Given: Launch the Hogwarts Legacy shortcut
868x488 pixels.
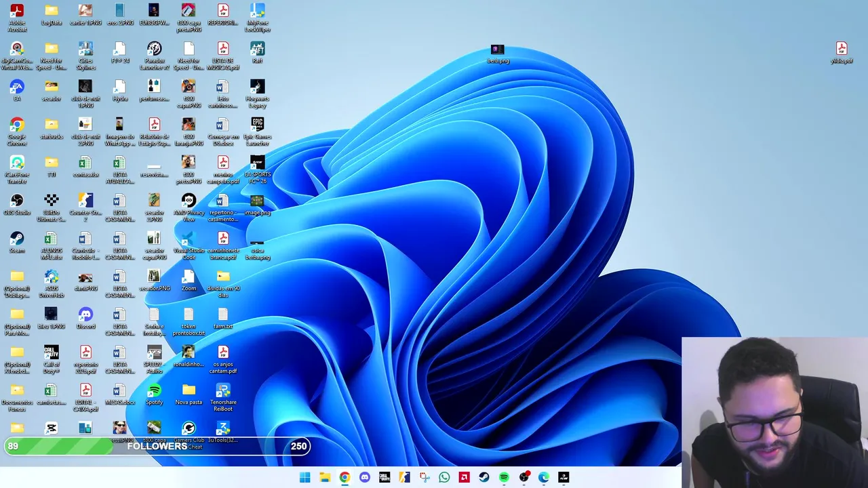Looking at the screenshot, I should [257, 94].
